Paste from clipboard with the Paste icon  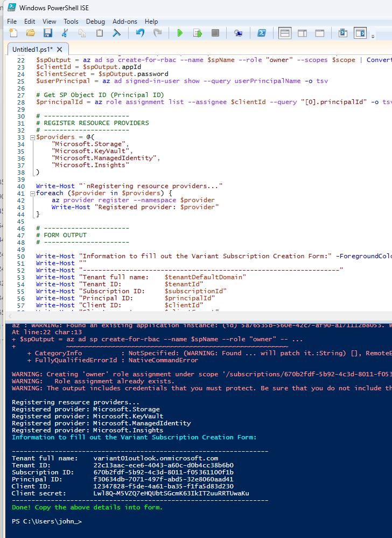click(x=100, y=33)
